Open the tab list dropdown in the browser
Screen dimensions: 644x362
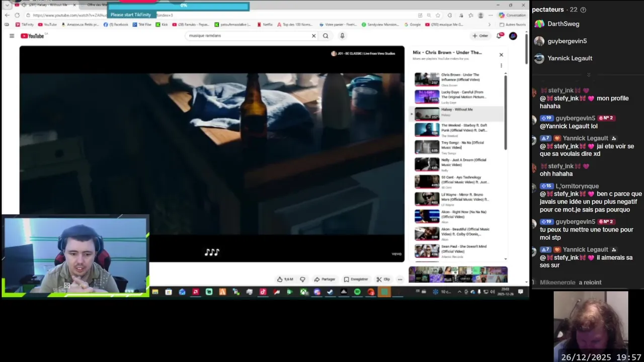click(x=7, y=5)
